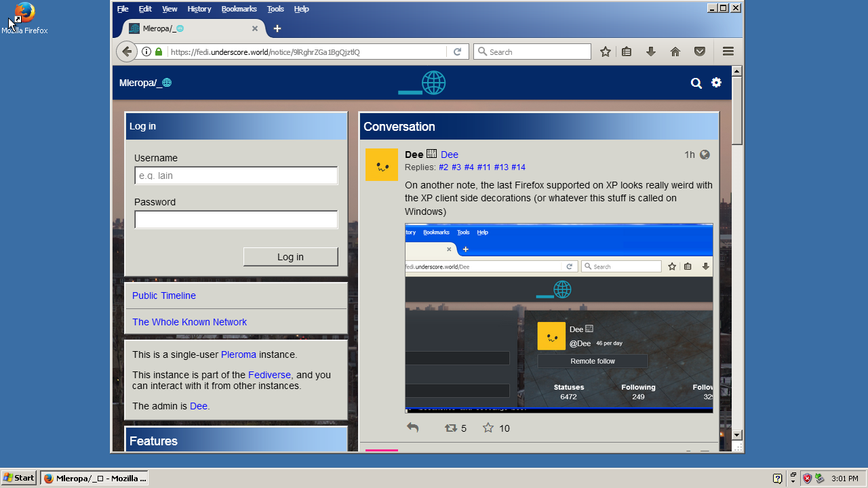This screenshot has height=488, width=868.
Task: Click the scrollbar up arrow
Action: tap(737, 71)
